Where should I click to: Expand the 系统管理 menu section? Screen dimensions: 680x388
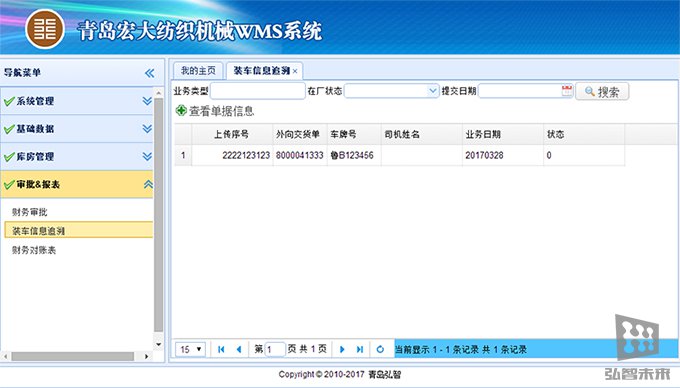pyautogui.click(x=147, y=101)
